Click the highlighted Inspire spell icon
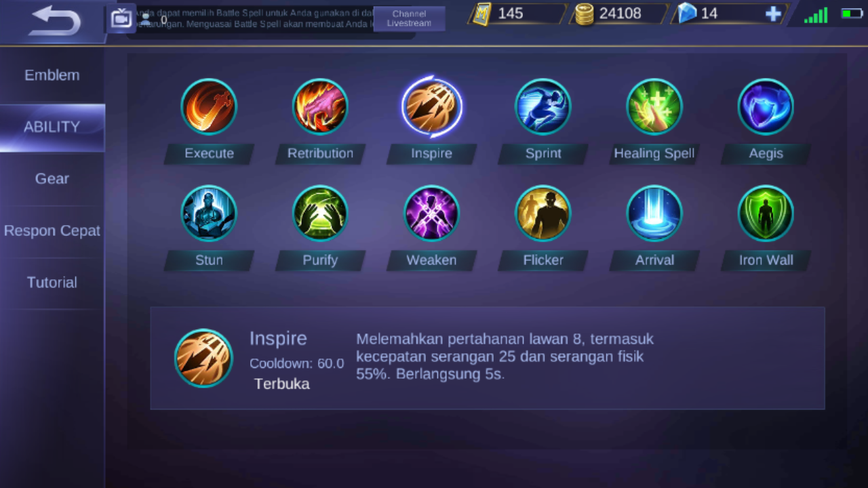 point(431,107)
